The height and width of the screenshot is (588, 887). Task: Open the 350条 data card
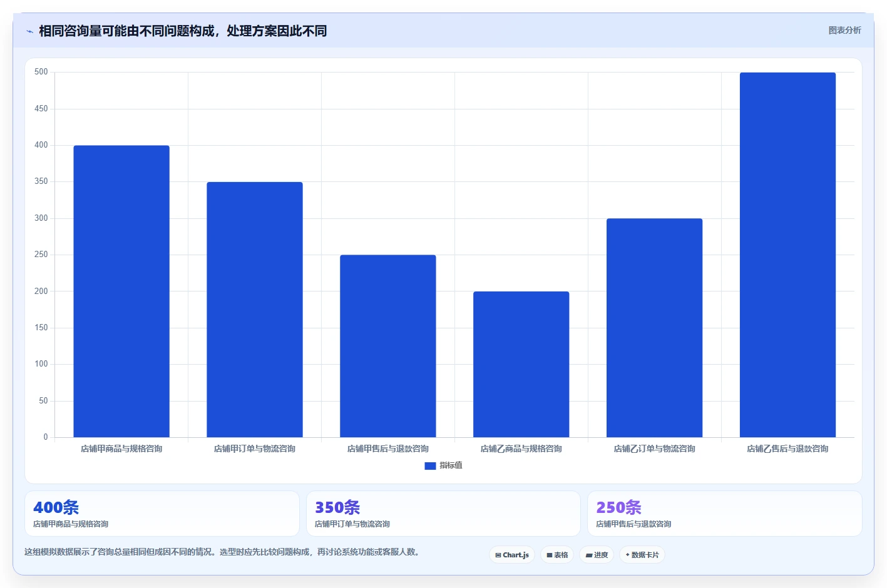tap(443, 514)
